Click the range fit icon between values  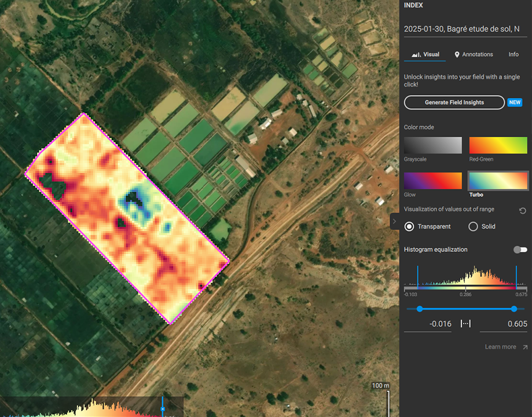(x=465, y=324)
